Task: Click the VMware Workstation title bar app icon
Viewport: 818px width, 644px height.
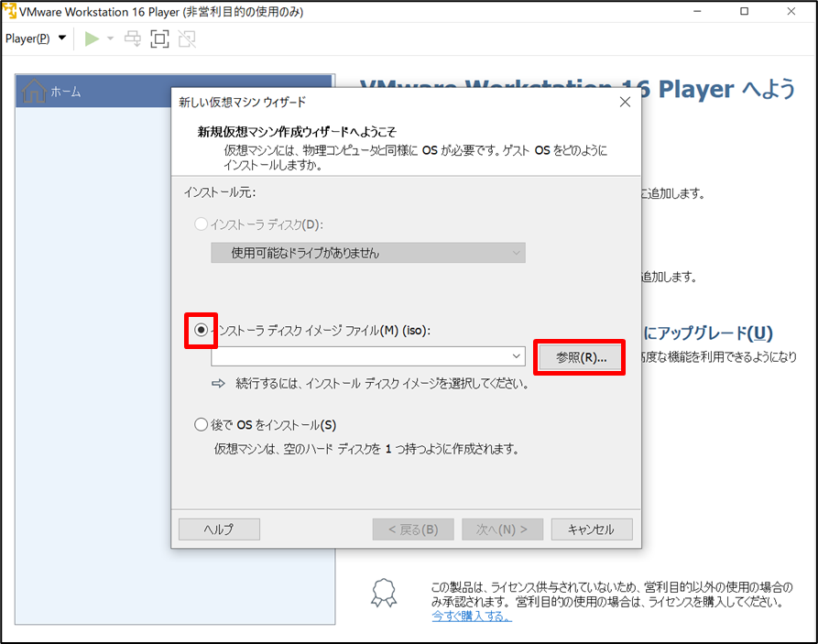Action: click(9, 10)
